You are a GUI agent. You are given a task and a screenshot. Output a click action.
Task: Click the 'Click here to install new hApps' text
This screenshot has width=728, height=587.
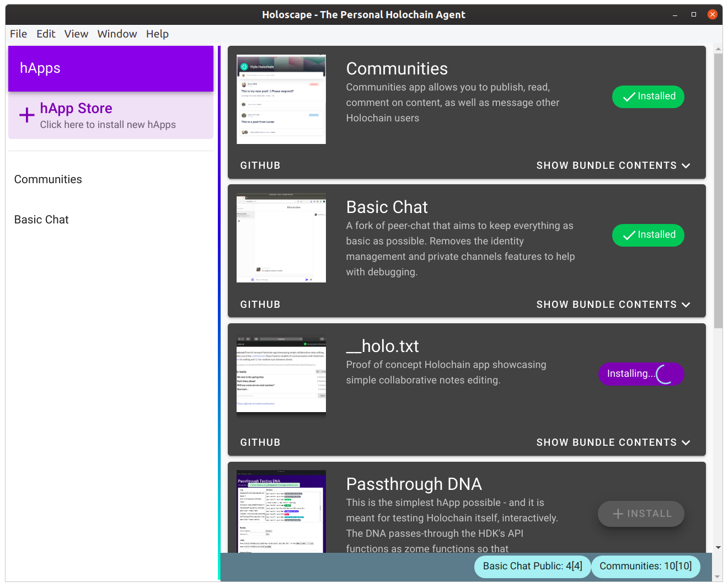(x=108, y=125)
